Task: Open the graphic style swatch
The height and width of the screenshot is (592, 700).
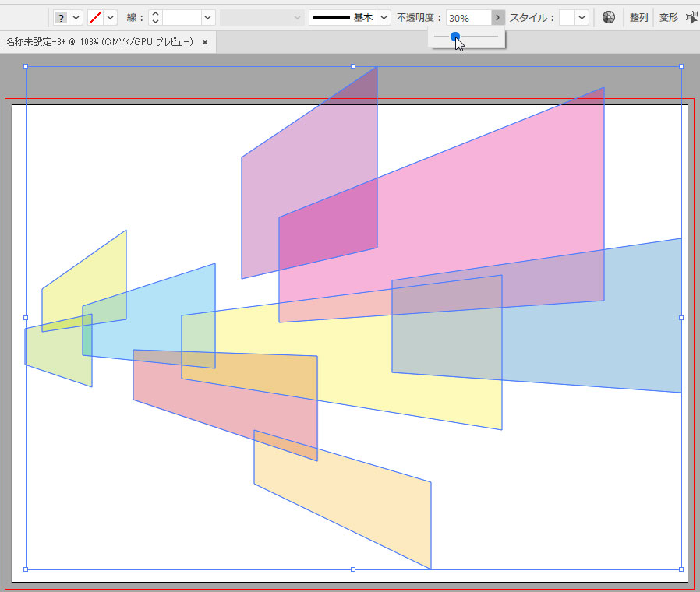Action: (x=567, y=18)
